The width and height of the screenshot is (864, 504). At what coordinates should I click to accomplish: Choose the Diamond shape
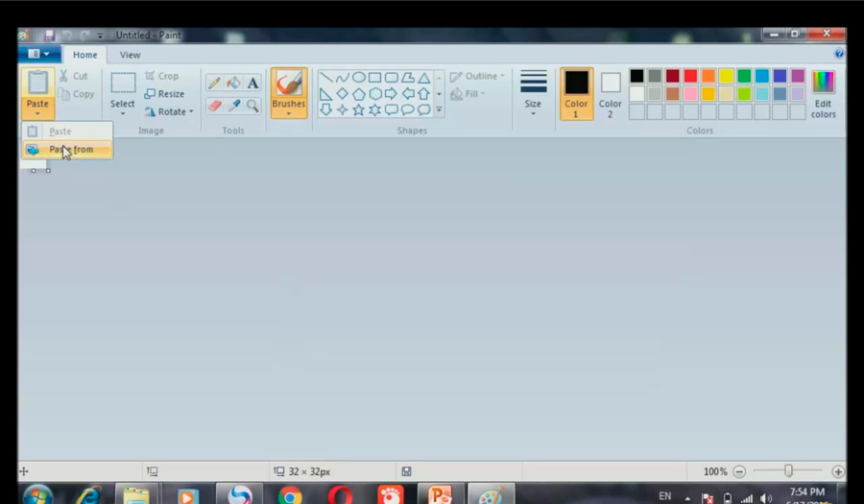pos(342,94)
